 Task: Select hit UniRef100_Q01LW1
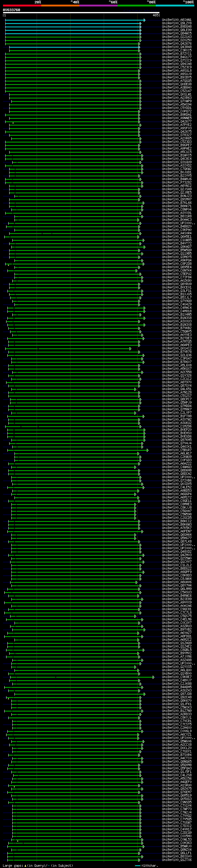click(177, 94)
